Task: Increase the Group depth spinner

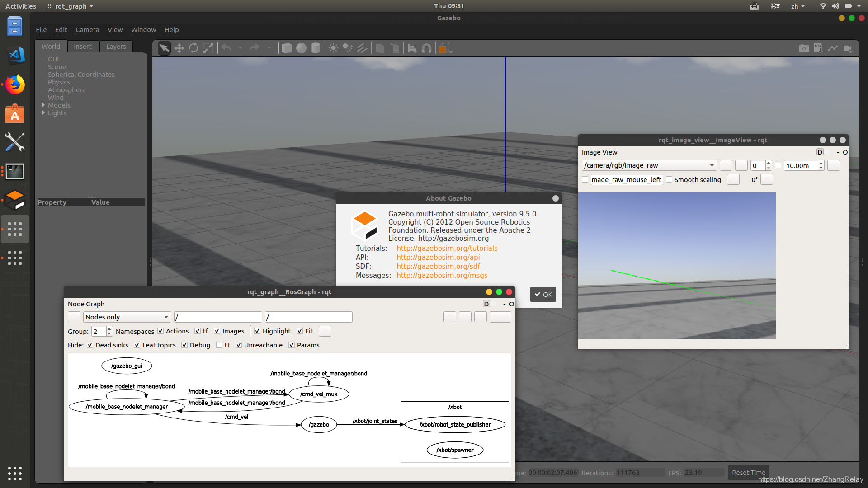Action: [109, 329]
